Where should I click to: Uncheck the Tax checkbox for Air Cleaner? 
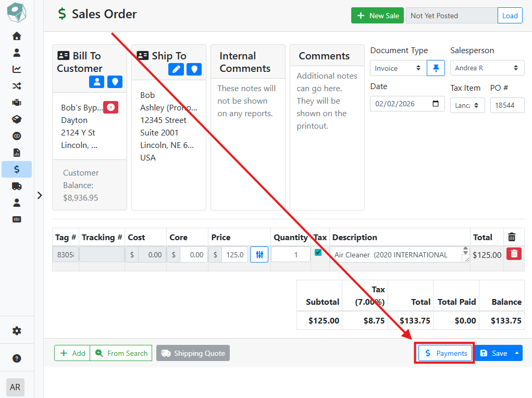[x=318, y=253]
